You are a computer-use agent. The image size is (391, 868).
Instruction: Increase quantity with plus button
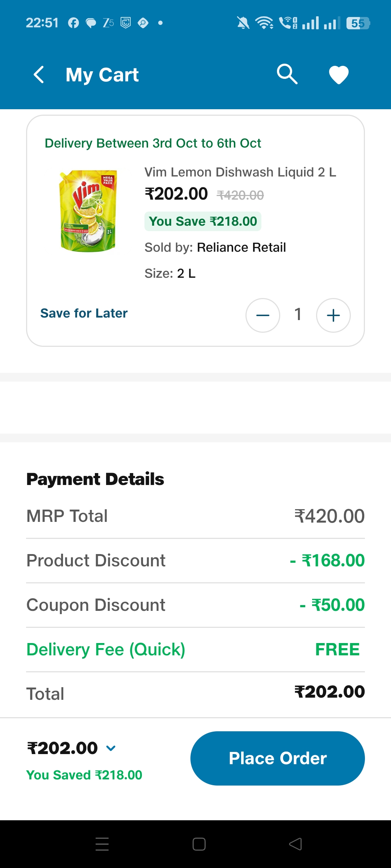click(333, 315)
